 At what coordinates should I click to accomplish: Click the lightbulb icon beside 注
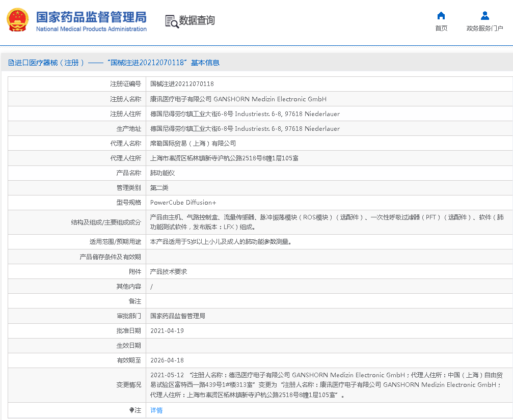(131, 410)
